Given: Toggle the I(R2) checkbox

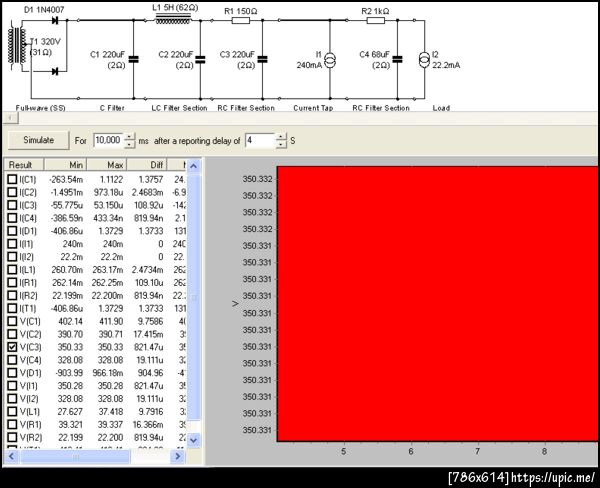Looking at the screenshot, I should [x=13, y=295].
